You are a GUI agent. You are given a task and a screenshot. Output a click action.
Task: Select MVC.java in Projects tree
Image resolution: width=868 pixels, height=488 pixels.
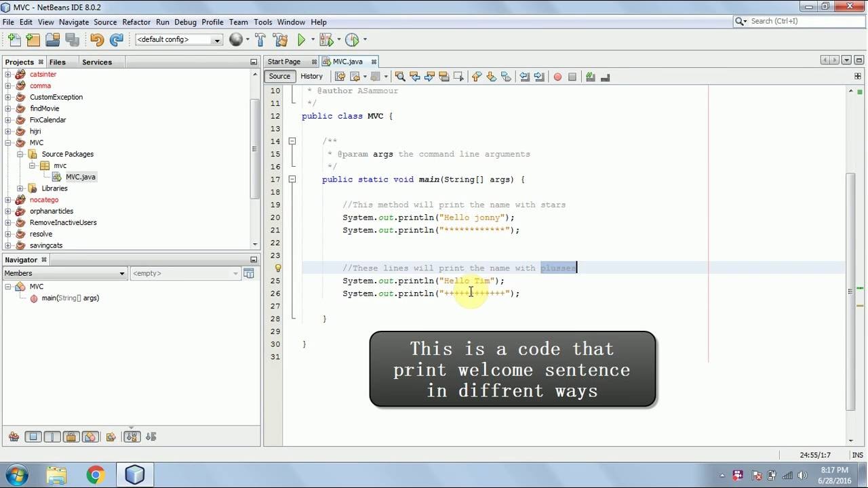tap(80, 177)
